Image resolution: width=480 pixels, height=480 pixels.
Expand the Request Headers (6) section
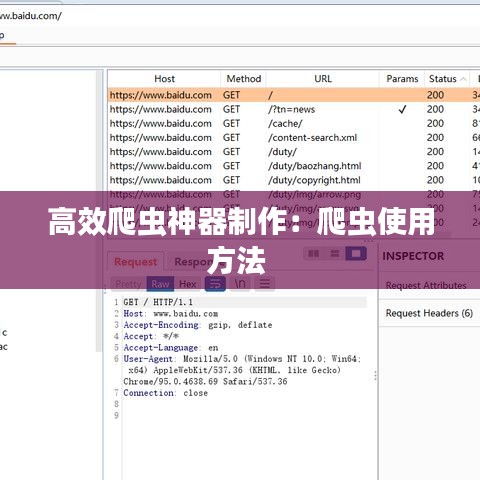point(429,313)
